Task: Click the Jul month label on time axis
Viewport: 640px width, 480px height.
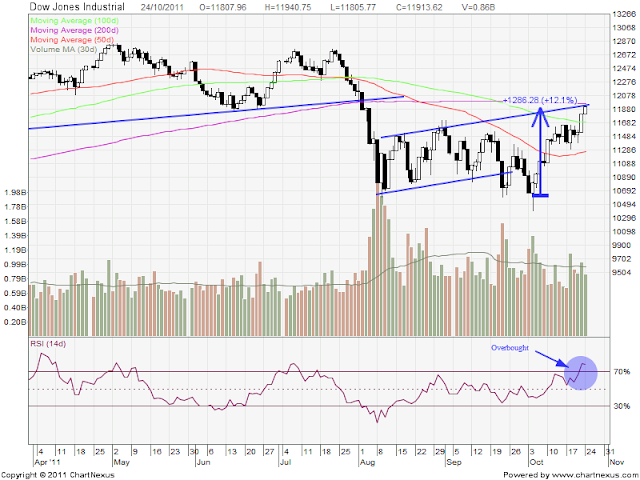Action: (x=286, y=462)
